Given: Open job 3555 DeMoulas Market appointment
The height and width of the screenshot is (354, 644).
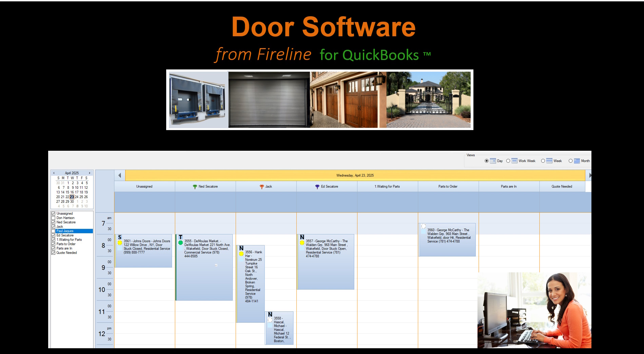Looking at the screenshot, I should pos(204,267).
